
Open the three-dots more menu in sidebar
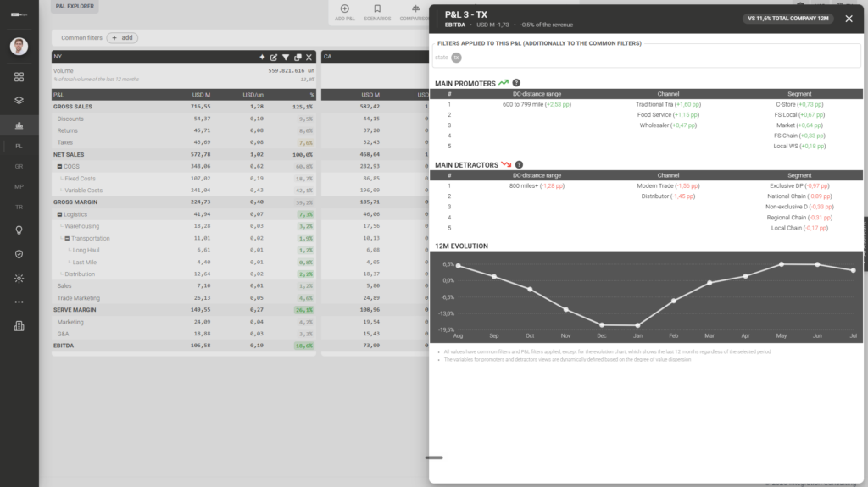[19, 302]
